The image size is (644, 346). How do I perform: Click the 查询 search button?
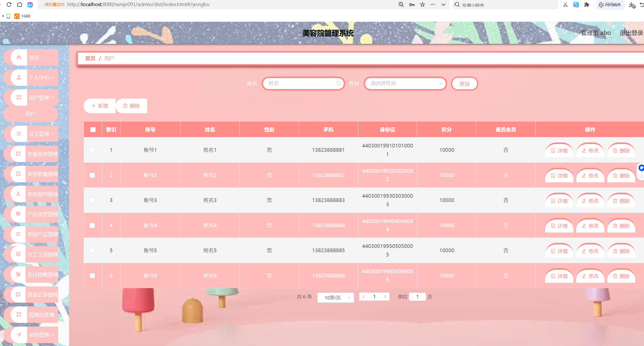464,84
